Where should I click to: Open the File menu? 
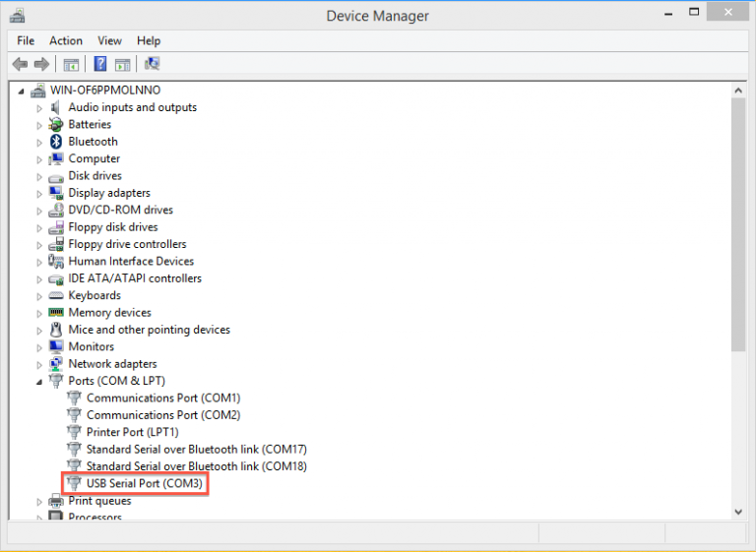click(x=26, y=40)
